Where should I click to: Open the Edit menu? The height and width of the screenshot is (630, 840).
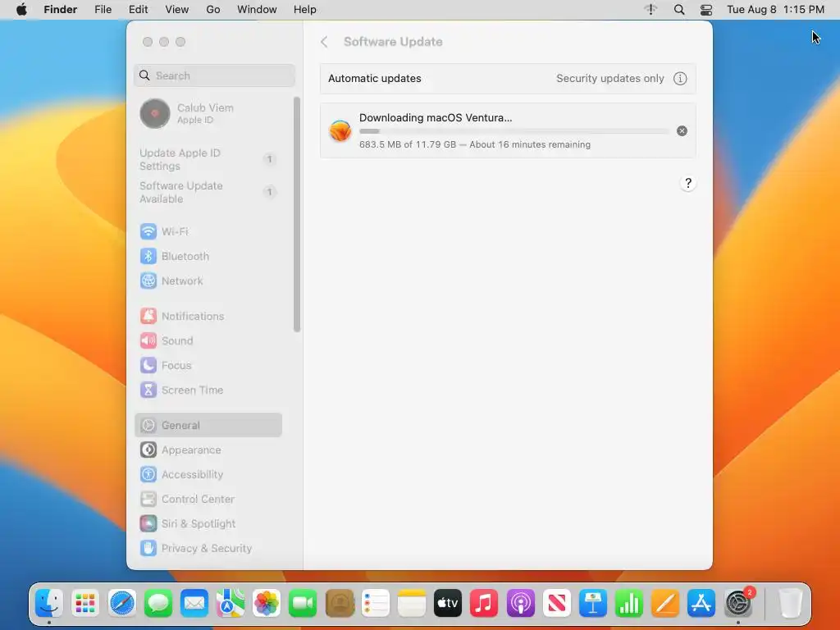coord(138,10)
